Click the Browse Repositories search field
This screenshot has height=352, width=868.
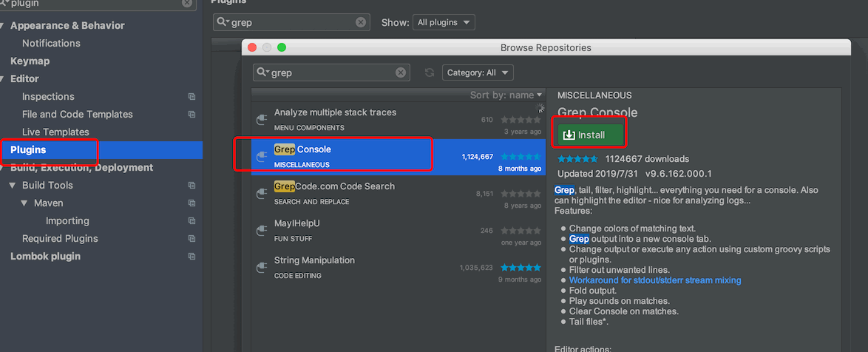pos(331,72)
